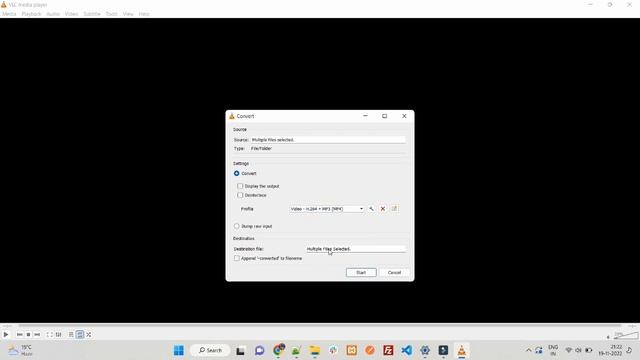
Task: Stop playback button
Action: 28,335
